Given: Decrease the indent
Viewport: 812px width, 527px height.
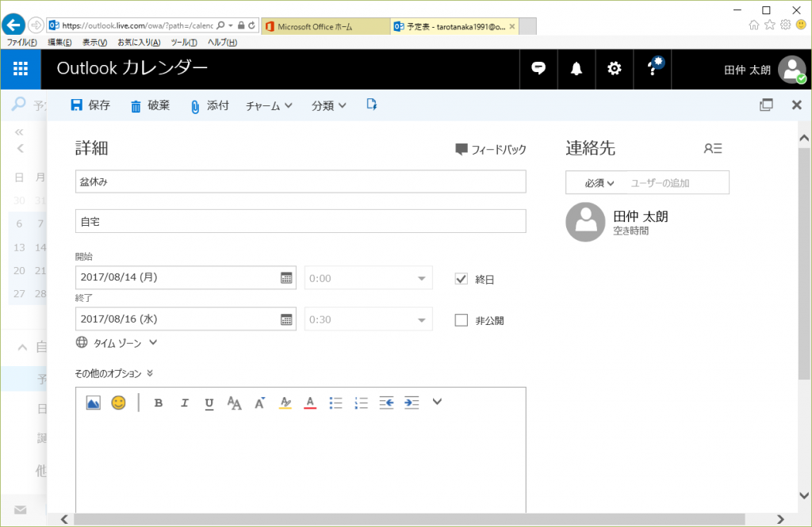Looking at the screenshot, I should tap(386, 403).
